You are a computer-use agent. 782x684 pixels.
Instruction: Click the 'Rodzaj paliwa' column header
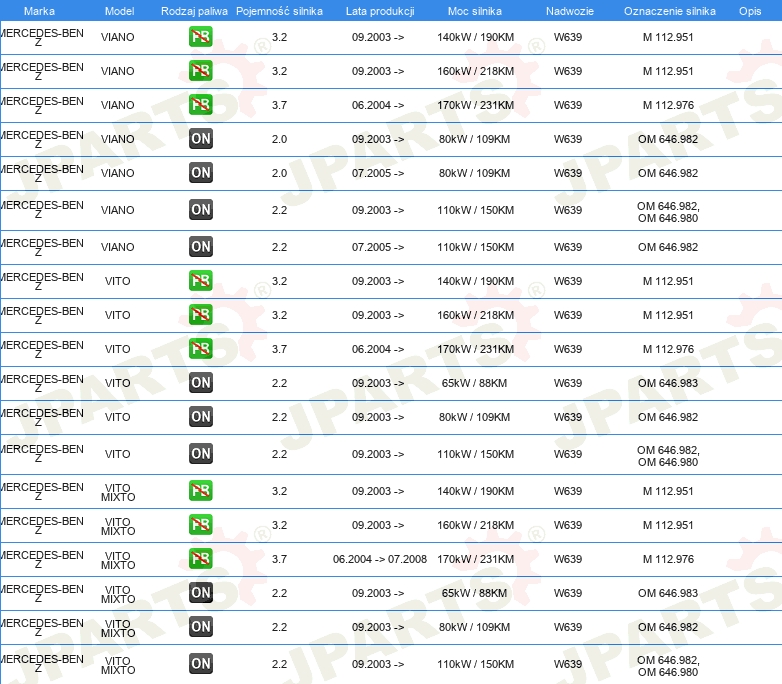(x=194, y=11)
